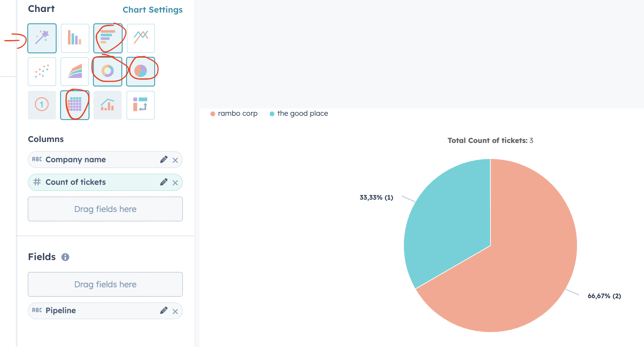Viewport: 644px width, 347px height.
Task: Switch to the table chart type
Action: pos(75,105)
